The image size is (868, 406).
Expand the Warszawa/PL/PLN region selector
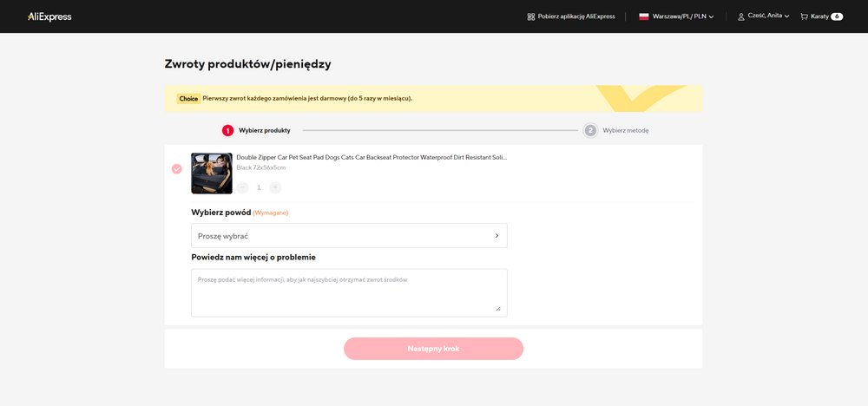(x=683, y=16)
